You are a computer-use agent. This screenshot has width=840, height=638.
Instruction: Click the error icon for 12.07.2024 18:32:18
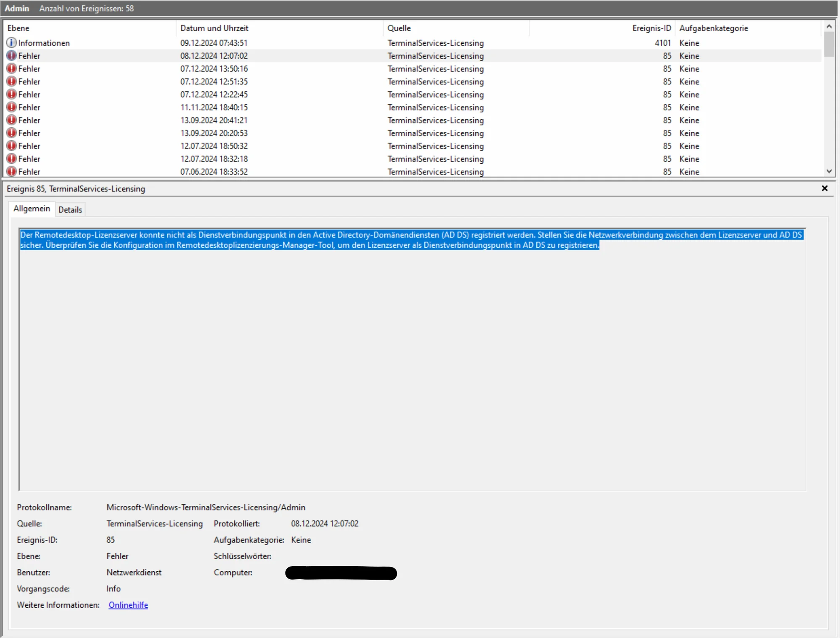(x=11, y=159)
